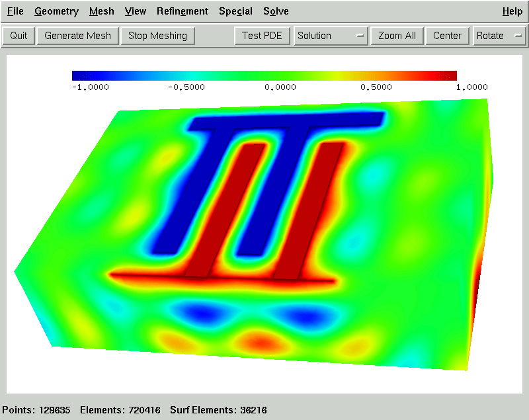
Task: Open the Help menu
Action: pos(512,11)
